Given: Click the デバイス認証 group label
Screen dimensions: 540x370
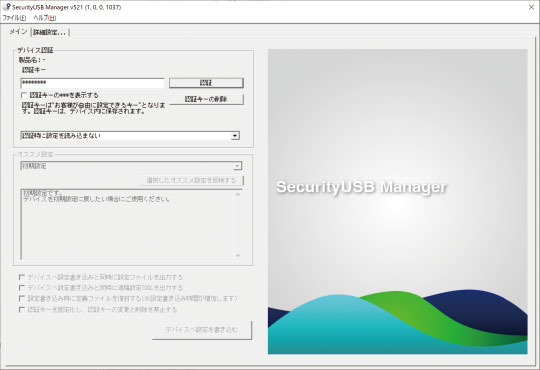Looking at the screenshot, I should pyautogui.click(x=35, y=50).
